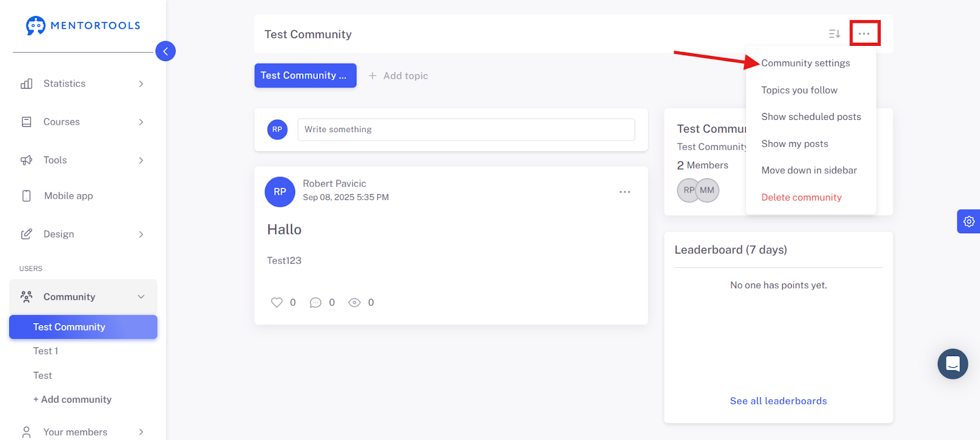Click the See all leaderboards link
The image size is (980, 440).
pyautogui.click(x=778, y=401)
